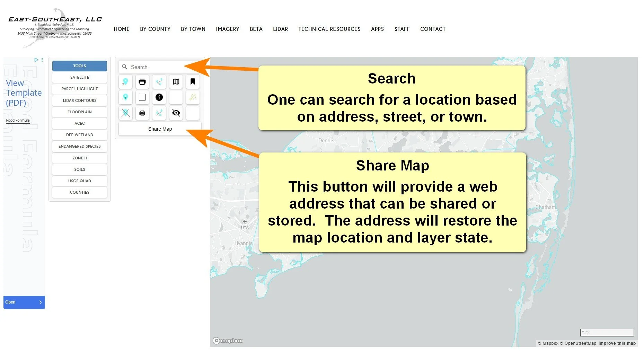Click the clear markers icon

[125, 113]
